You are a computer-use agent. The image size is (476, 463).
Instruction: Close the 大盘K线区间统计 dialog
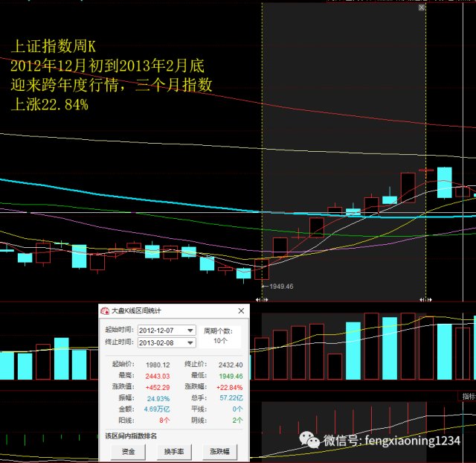[241, 311]
